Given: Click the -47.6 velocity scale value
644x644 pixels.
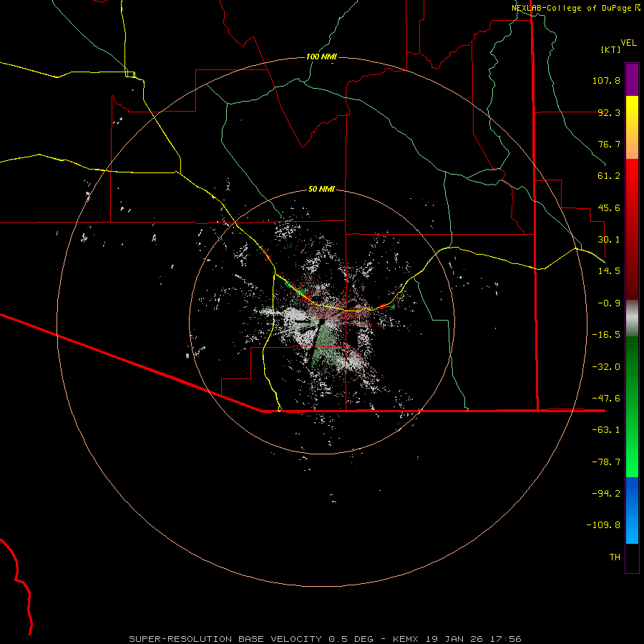Looking at the screenshot, I should [x=606, y=399].
